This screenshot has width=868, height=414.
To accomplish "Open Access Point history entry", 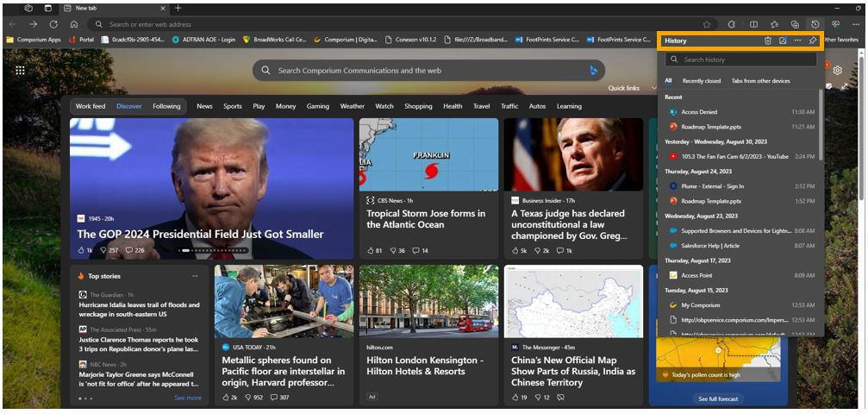I will pos(740,275).
